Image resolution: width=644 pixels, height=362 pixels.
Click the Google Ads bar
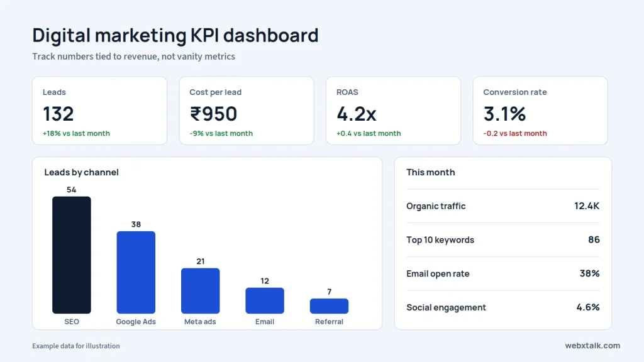136,273
